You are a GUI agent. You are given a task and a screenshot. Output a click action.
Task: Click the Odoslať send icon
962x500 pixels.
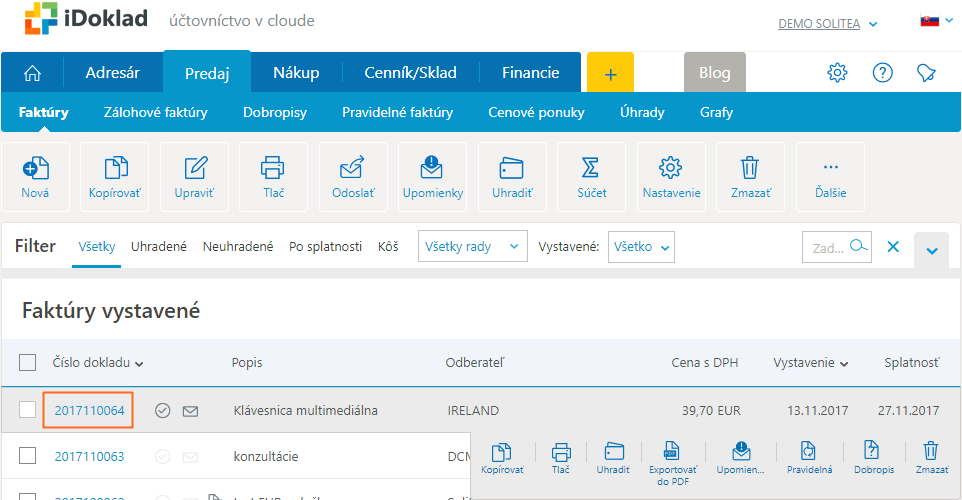tap(352, 177)
